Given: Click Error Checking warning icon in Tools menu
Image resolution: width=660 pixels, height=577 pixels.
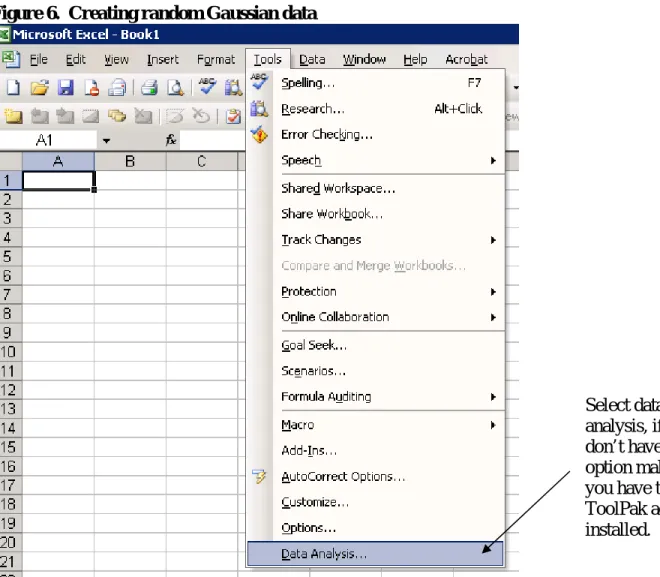Looking at the screenshot, I should click(259, 135).
